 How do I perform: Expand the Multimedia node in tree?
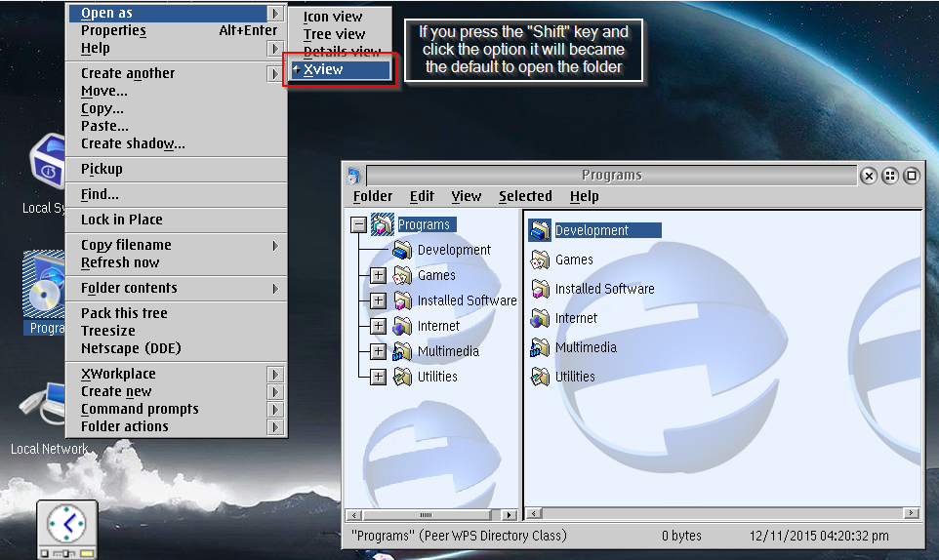coord(379,351)
